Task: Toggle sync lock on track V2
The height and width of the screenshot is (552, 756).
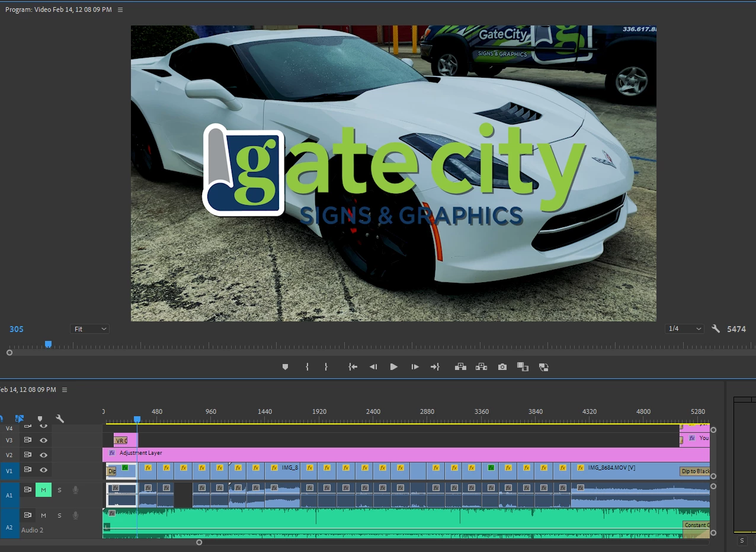Action: click(27, 455)
